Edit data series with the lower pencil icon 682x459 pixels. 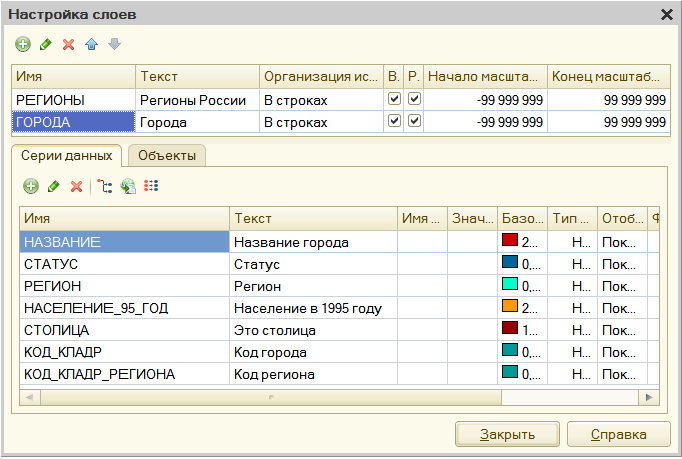[x=53, y=186]
